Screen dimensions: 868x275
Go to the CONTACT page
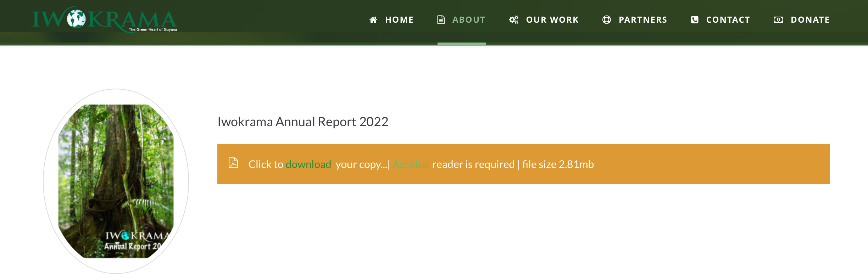click(x=728, y=20)
